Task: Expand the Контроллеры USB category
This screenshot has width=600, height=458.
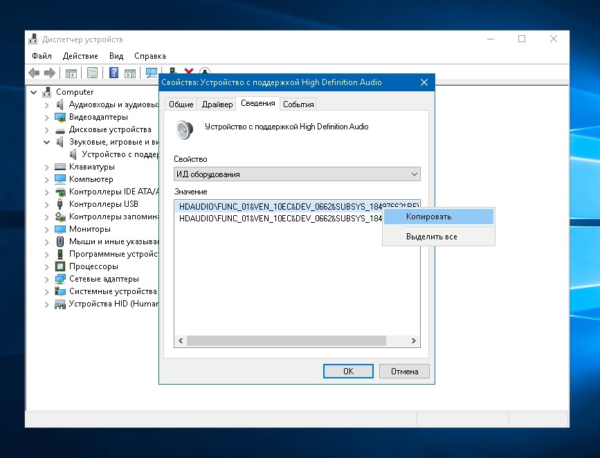Action: click(47, 204)
